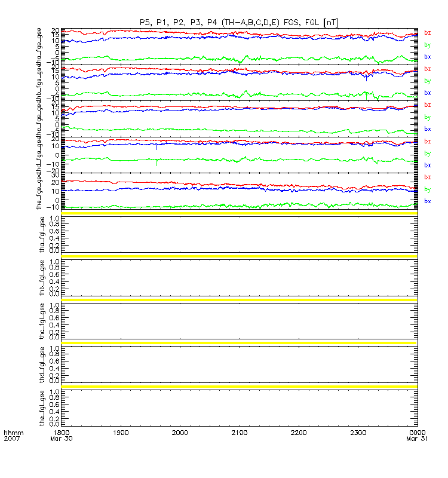
Task: Click the 0.6 tick label in the_fgl_gse panel
Action: point(54,405)
